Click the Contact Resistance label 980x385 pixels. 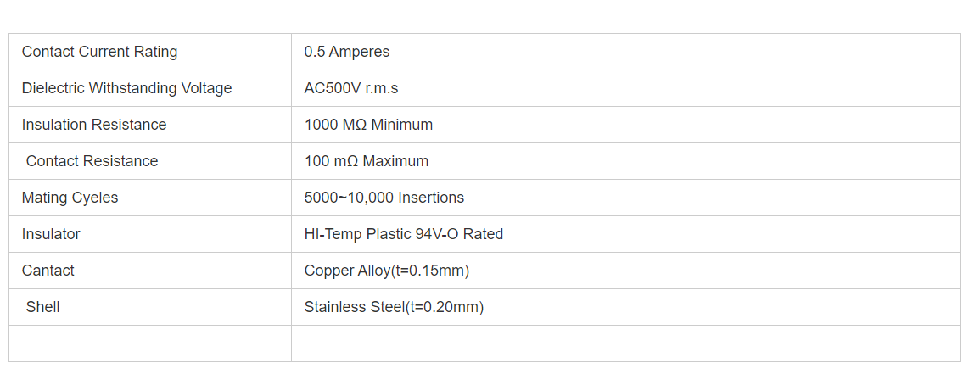click(92, 161)
